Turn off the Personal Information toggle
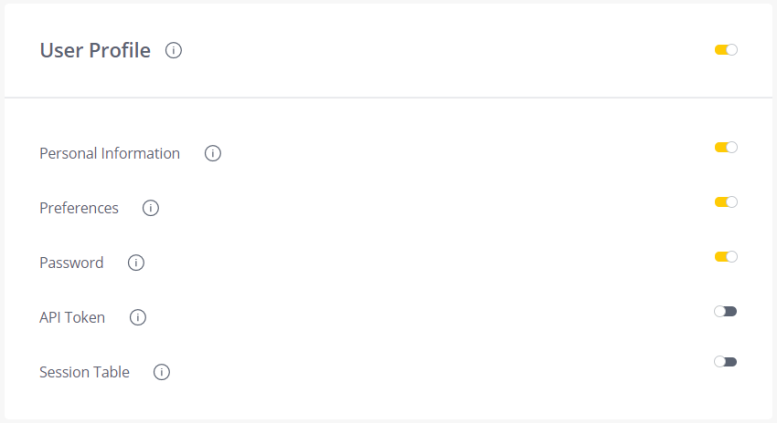The height and width of the screenshot is (423, 777). pyautogui.click(x=726, y=147)
